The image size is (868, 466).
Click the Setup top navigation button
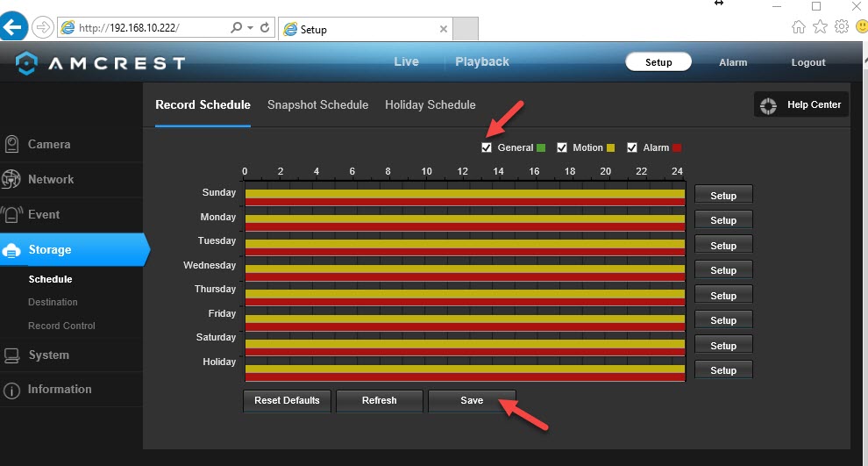[x=658, y=62]
